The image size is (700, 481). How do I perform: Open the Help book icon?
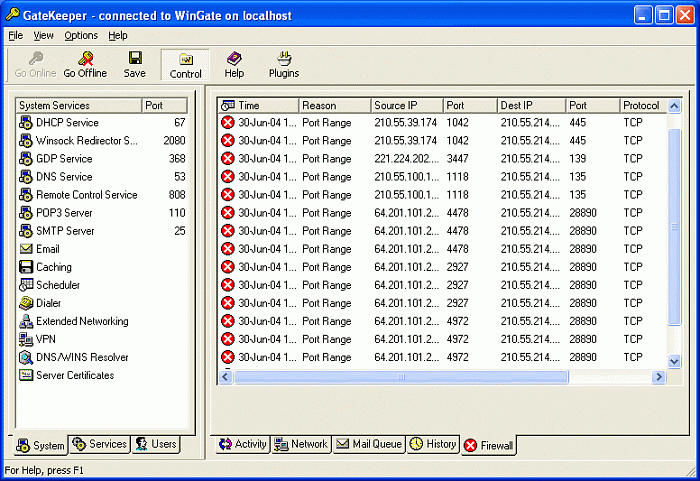[234, 59]
